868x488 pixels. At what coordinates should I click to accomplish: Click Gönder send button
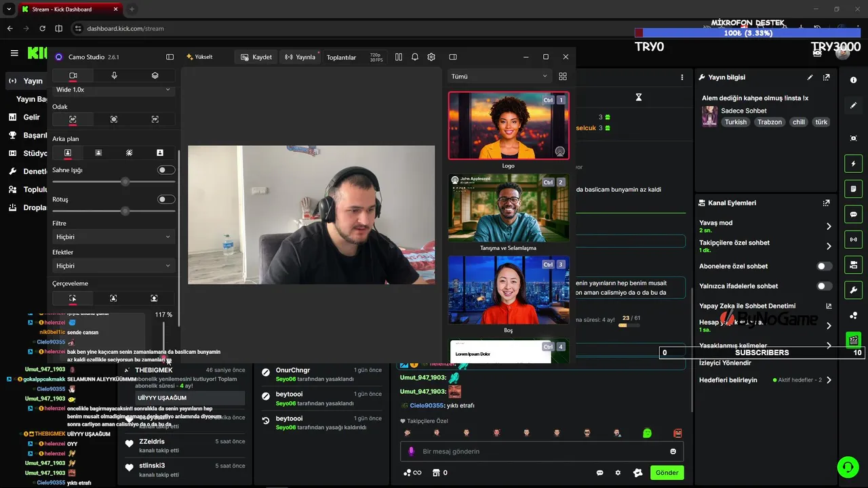point(667,472)
